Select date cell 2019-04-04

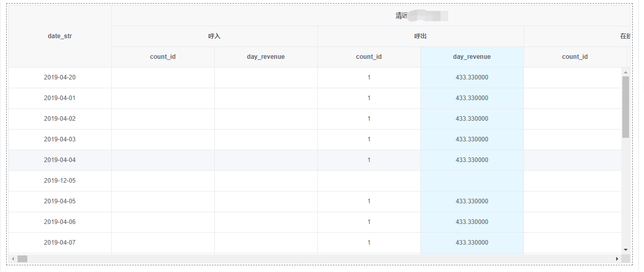[60, 160]
